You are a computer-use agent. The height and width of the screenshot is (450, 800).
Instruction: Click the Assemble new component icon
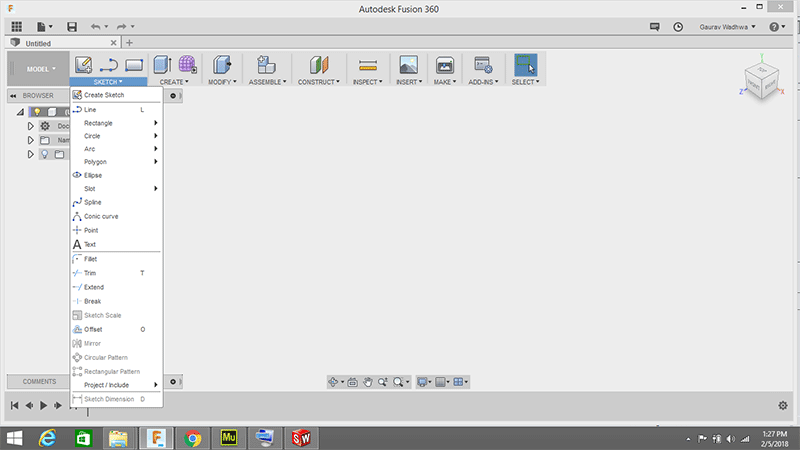[x=266, y=65]
